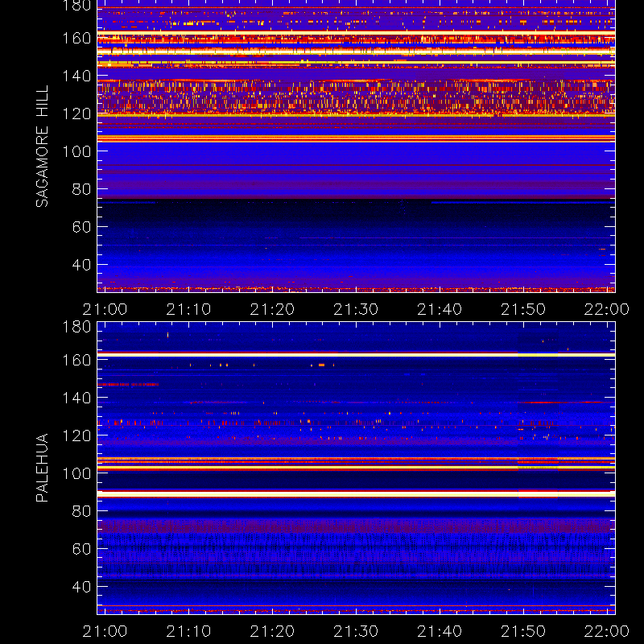Screen dimensions: 644x644
Task: Pick the 140 tick label on Palehua axis
Action: tap(76, 398)
